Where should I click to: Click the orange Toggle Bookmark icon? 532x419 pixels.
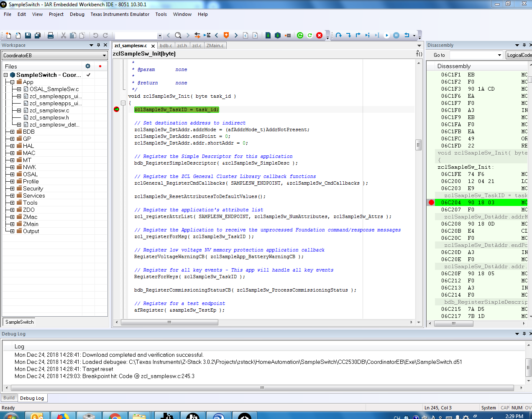point(226,36)
